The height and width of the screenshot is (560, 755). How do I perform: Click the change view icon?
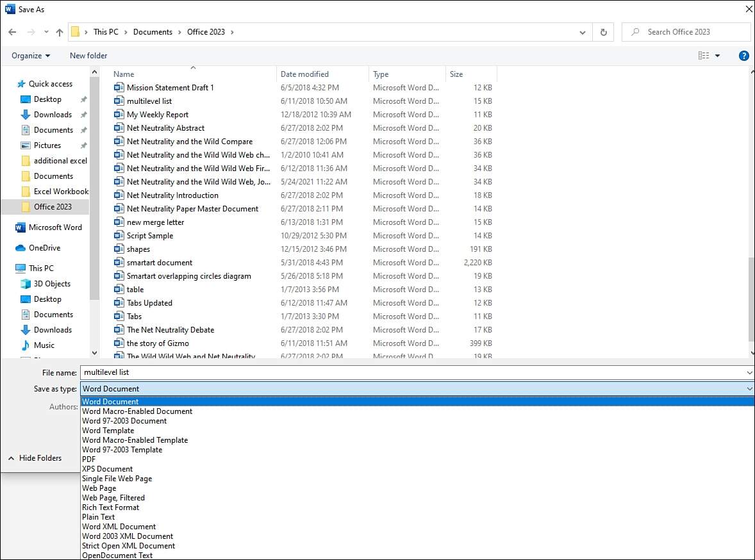704,56
